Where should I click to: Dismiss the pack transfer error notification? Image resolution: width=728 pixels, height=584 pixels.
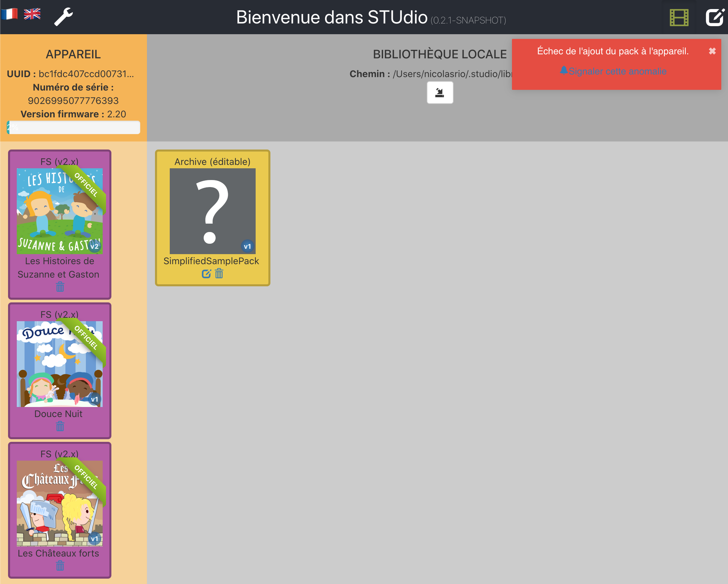coord(713,51)
